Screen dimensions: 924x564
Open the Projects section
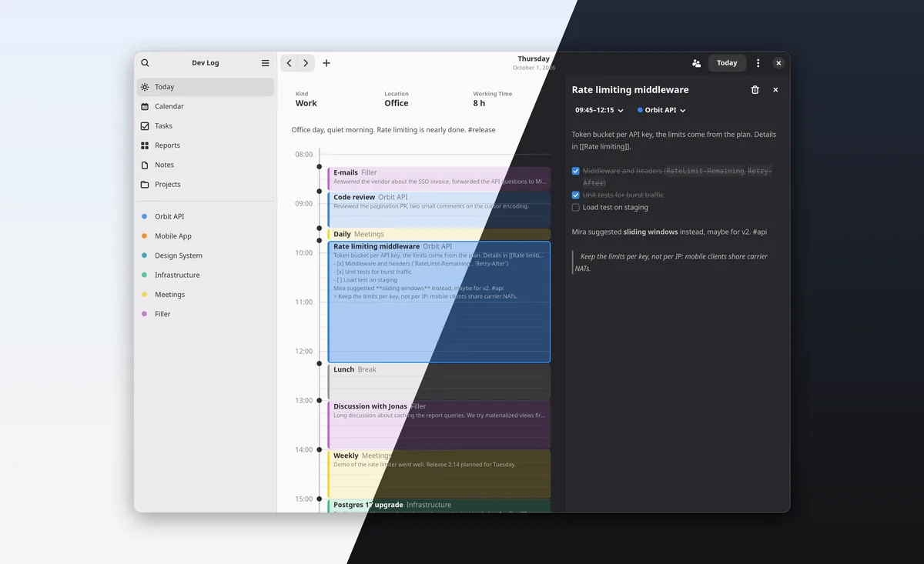[205, 185]
